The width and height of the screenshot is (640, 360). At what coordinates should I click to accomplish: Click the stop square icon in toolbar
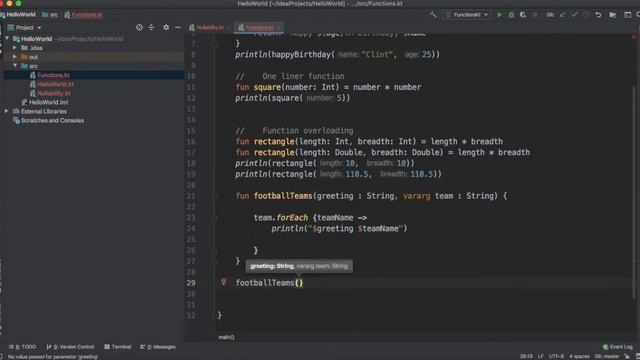point(535,15)
